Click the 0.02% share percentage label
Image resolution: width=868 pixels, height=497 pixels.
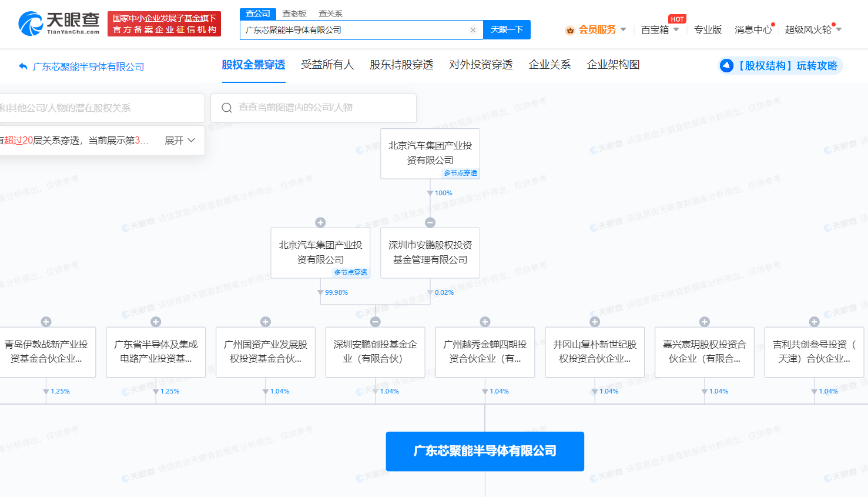tap(444, 292)
